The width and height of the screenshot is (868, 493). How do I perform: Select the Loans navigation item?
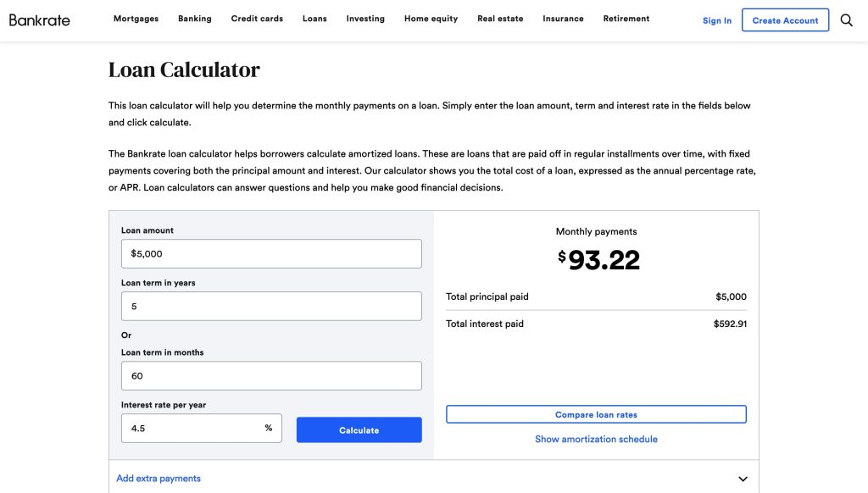[x=314, y=19]
